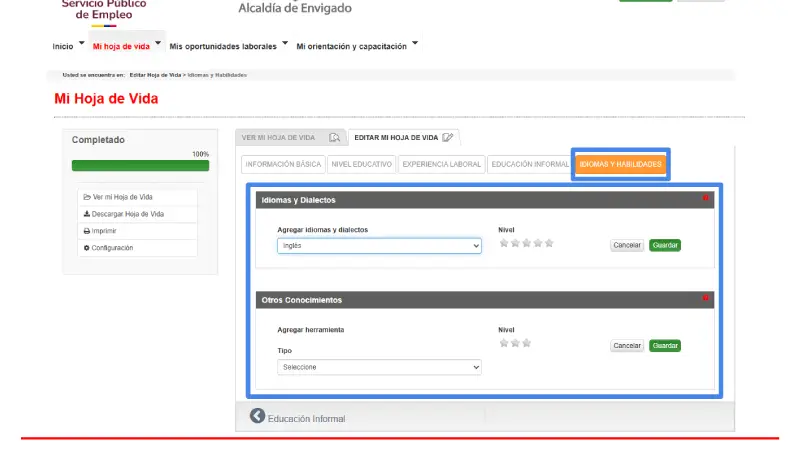Expand the Mis oportunidades laborales menu
Image resolution: width=800 pixels, height=450 pixels.
[x=228, y=46]
